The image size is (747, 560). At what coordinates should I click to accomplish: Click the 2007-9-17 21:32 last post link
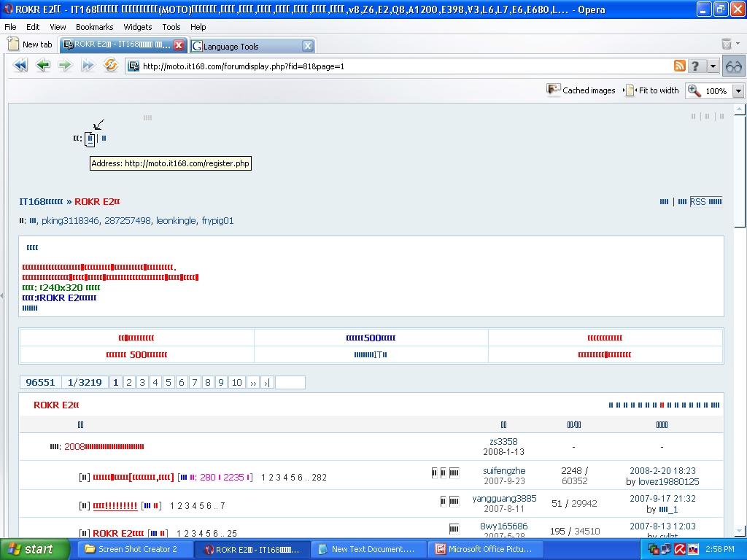[x=662, y=498]
